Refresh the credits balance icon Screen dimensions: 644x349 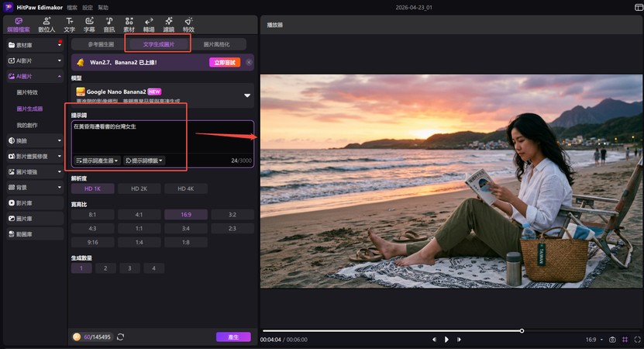121,337
